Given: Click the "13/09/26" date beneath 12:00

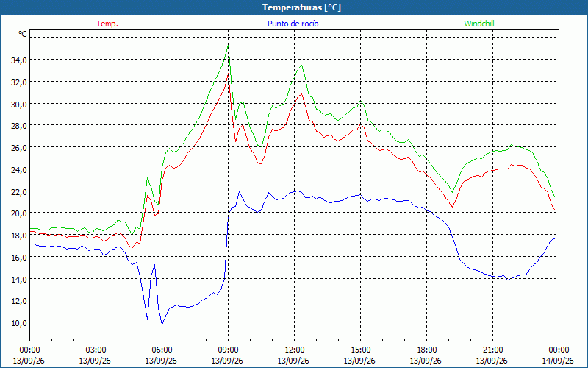Looking at the screenshot, I should pyautogui.click(x=293, y=361).
